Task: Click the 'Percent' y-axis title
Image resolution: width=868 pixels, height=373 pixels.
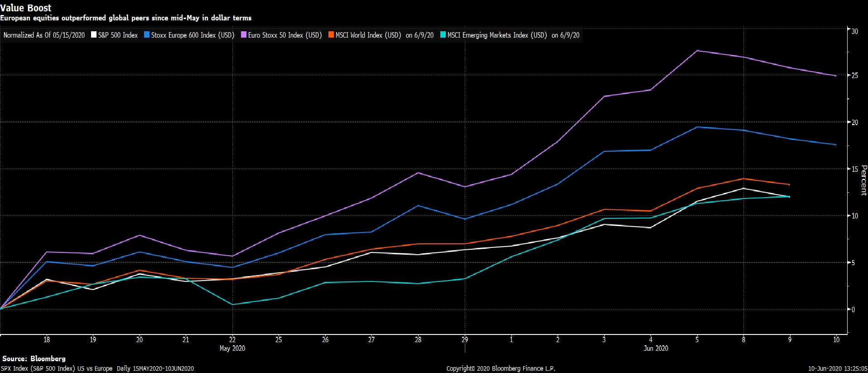Action: click(x=863, y=180)
